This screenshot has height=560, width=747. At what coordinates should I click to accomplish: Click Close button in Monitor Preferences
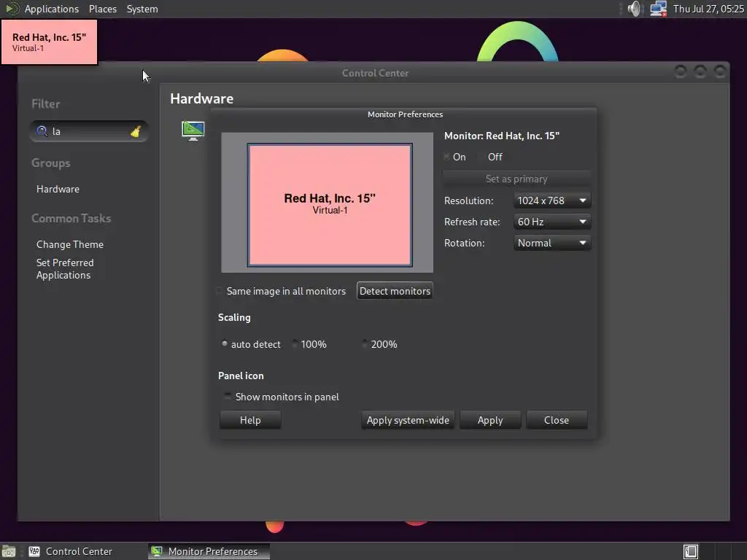(557, 420)
